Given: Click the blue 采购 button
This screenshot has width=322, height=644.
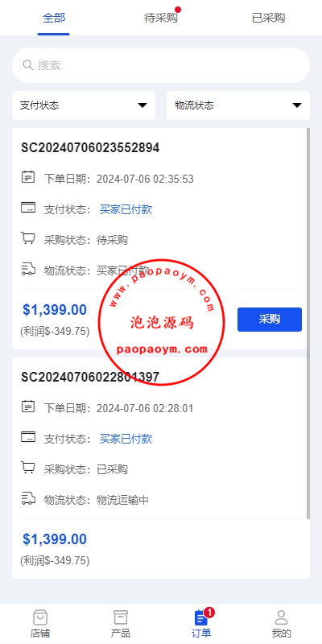Looking at the screenshot, I should (270, 319).
